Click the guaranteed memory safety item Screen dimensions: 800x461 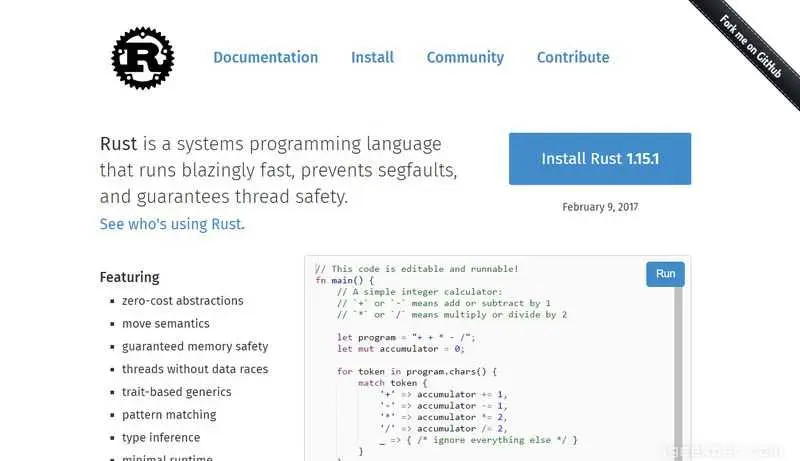195,347
